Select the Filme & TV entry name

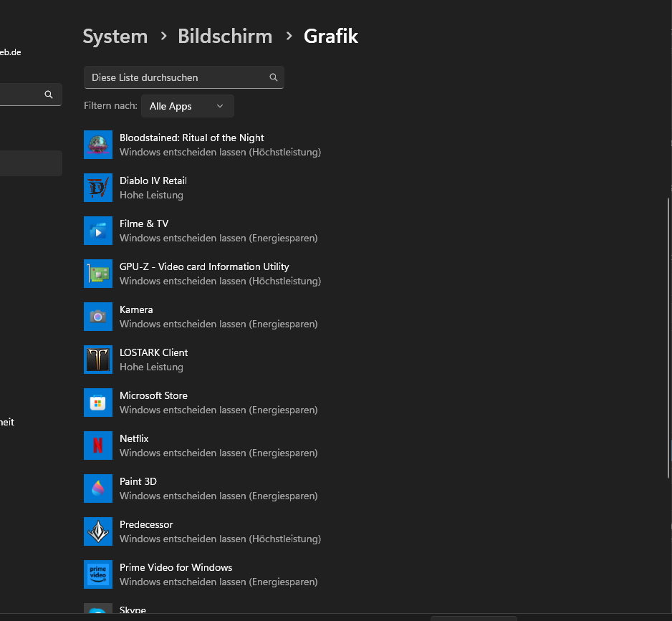click(x=144, y=223)
